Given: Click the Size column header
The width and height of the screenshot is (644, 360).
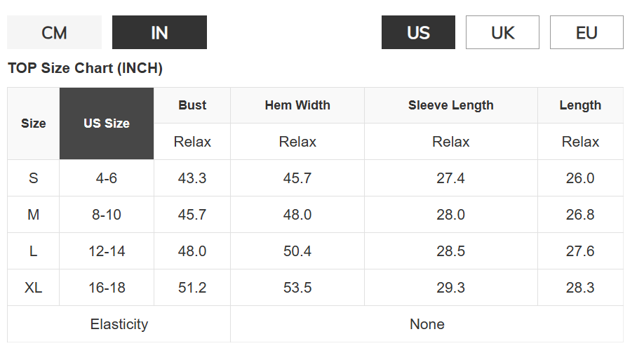Looking at the screenshot, I should click(x=33, y=124).
